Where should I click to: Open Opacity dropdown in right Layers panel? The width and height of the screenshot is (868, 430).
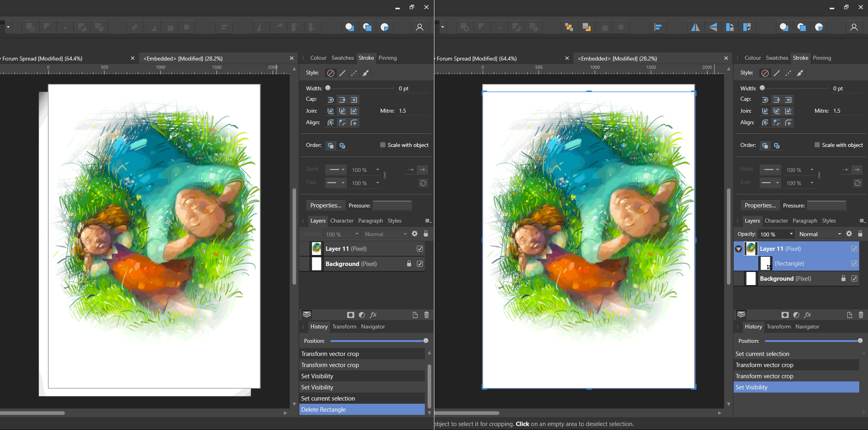point(791,234)
